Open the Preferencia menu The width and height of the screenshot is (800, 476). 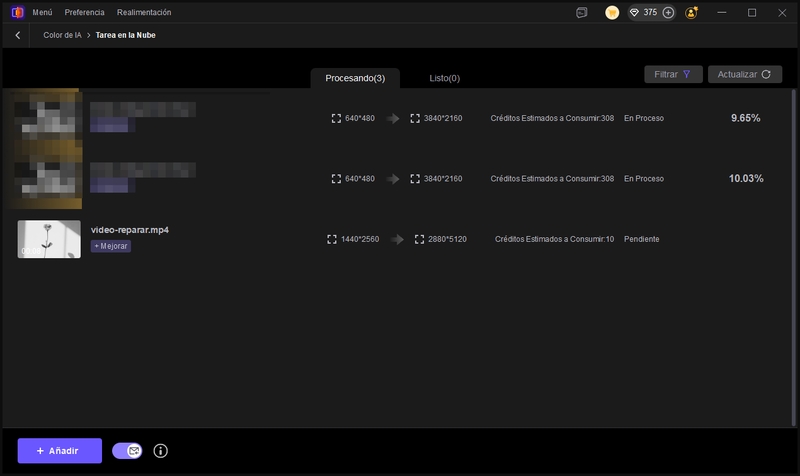tap(84, 13)
